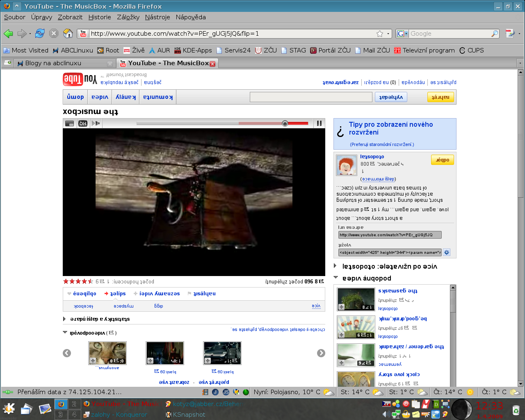Open the flipped 'domů' home tab

[75, 97]
